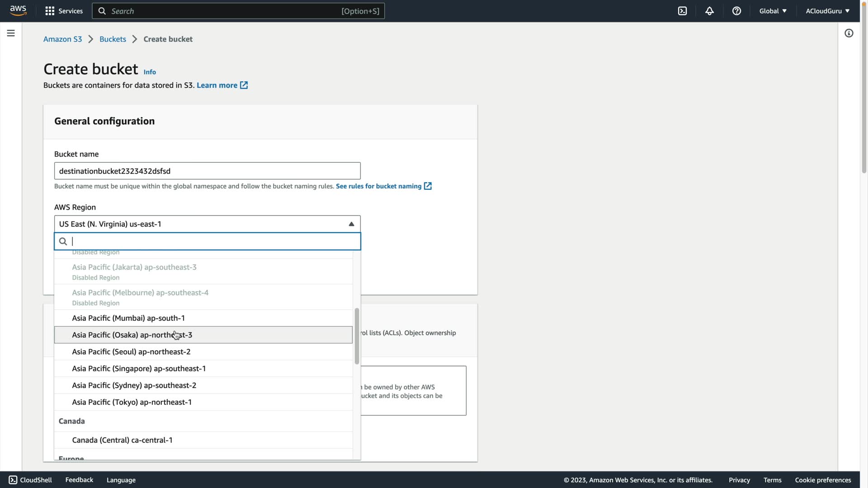
Task: Collapse the AWS Region dropdown arrow
Action: [351, 224]
